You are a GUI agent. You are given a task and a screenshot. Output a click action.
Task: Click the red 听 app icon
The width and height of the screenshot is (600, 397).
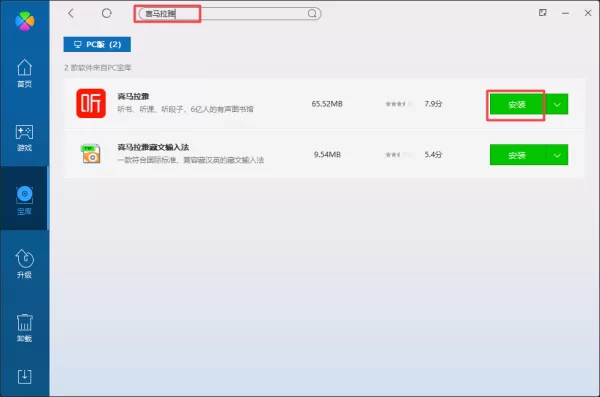click(91, 103)
